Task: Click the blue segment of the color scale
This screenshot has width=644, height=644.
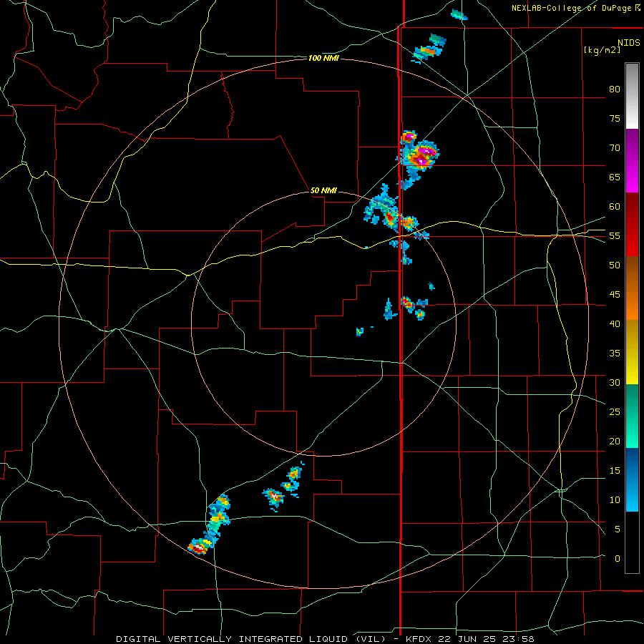Action: pyautogui.click(x=632, y=479)
